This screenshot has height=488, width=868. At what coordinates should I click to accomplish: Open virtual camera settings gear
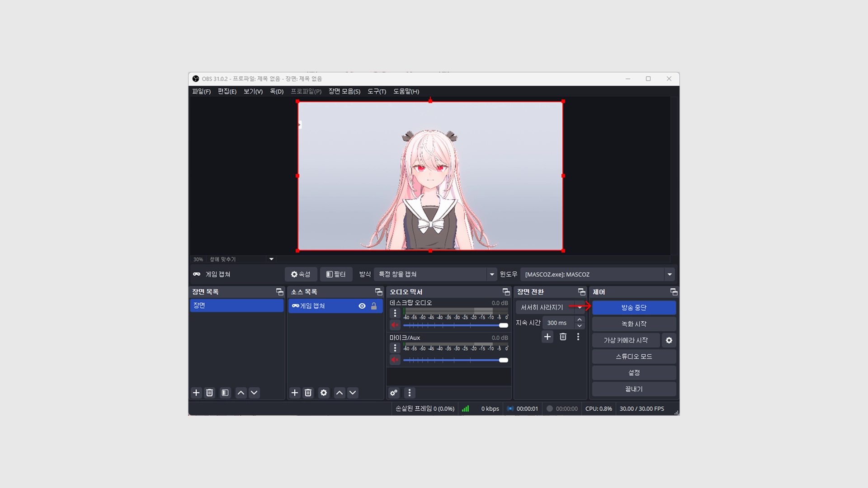(x=669, y=340)
